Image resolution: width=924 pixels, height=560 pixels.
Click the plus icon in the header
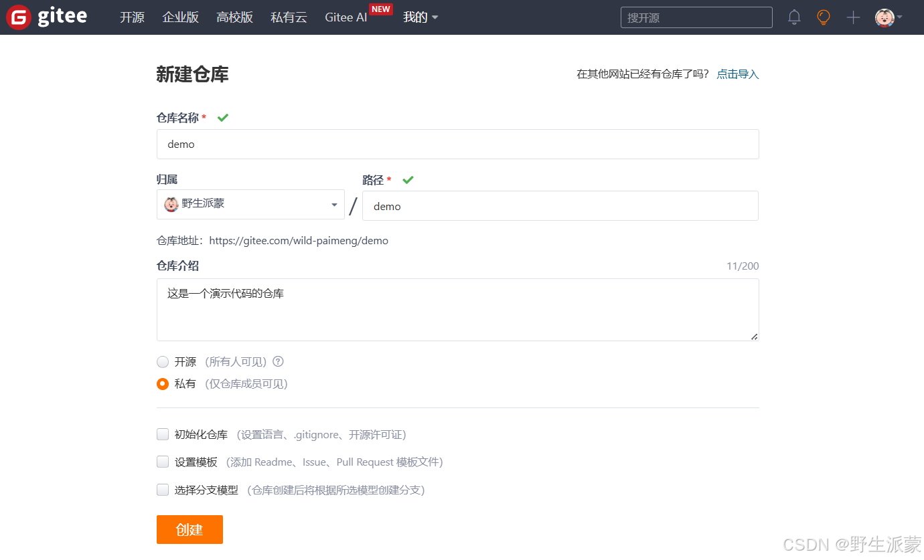[853, 18]
